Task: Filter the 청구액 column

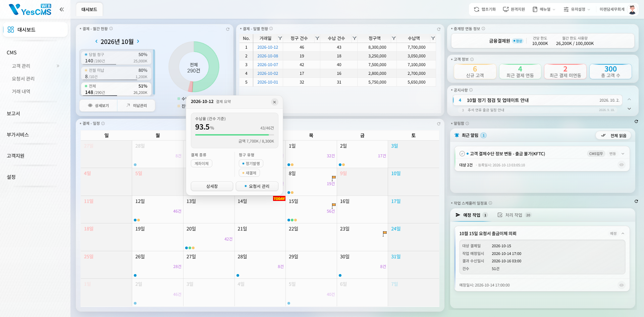Action: tap(394, 38)
